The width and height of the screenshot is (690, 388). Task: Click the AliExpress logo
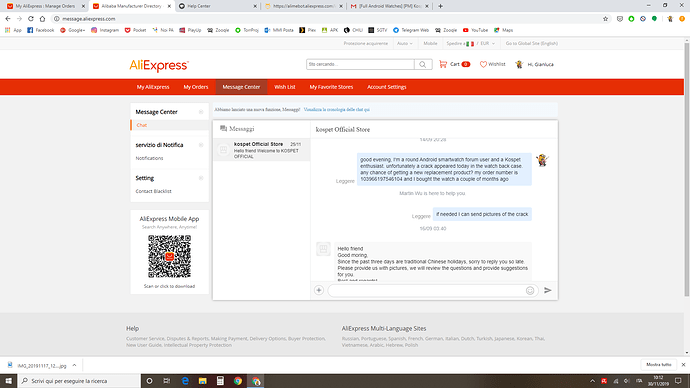159,66
